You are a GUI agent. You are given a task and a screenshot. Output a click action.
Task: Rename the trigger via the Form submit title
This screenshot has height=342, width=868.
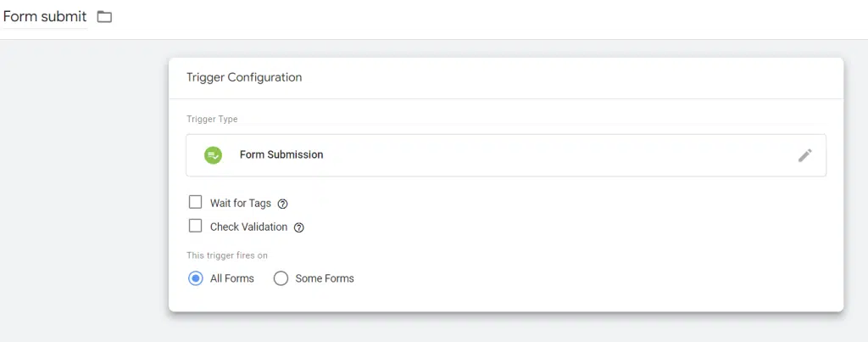click(x=45, y=17)
